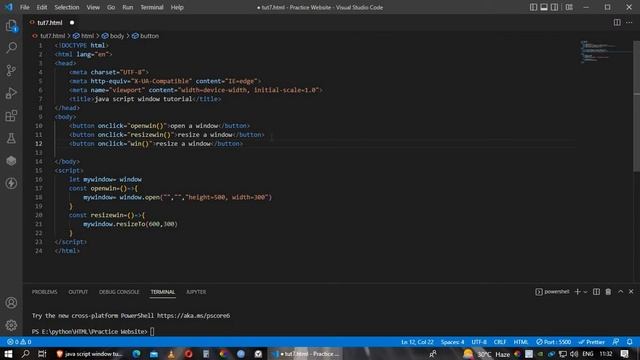Image resolution: width=640 pixels, height=360 pixels.
Task: Open editor More Actions ellipsis
Action: [x=629, y=22]
